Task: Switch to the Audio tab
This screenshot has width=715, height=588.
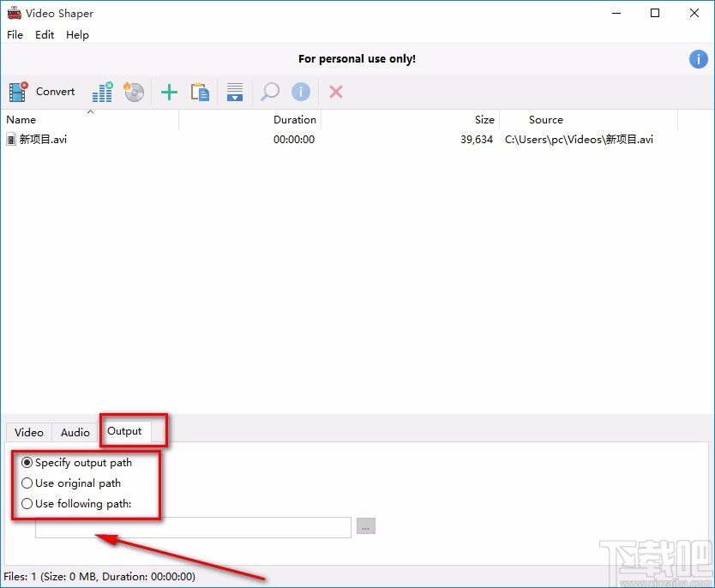Action: 75,433
